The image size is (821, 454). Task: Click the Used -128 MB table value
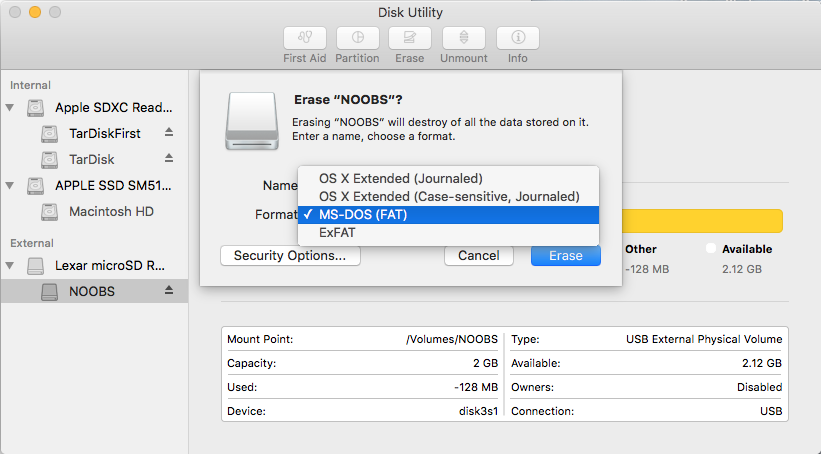tap(476, 387)
